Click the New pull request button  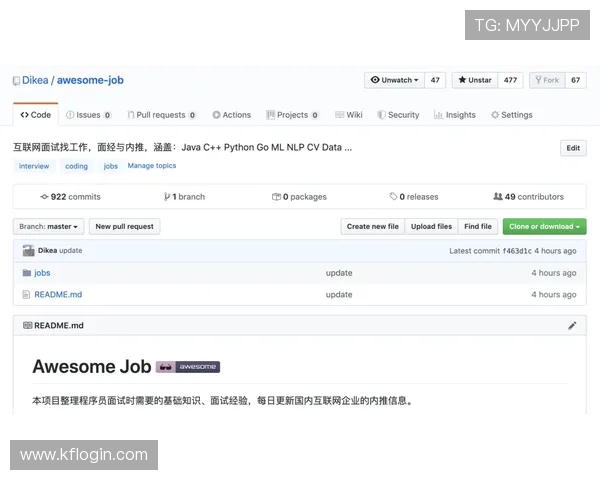[125, 227]
